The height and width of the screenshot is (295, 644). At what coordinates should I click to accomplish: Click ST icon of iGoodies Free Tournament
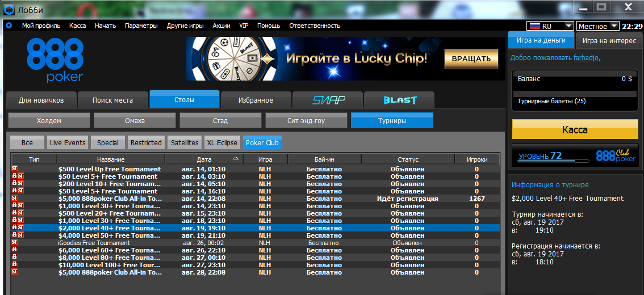click(14, 242)
